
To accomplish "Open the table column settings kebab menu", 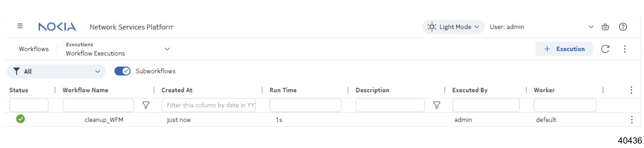I will coord(631,90).
